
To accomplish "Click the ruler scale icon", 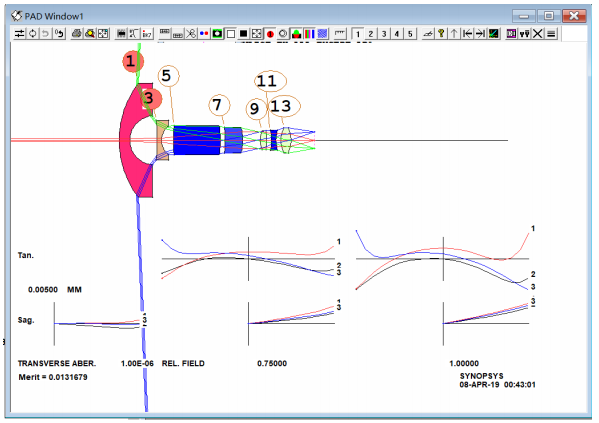I will coord(340,34).
